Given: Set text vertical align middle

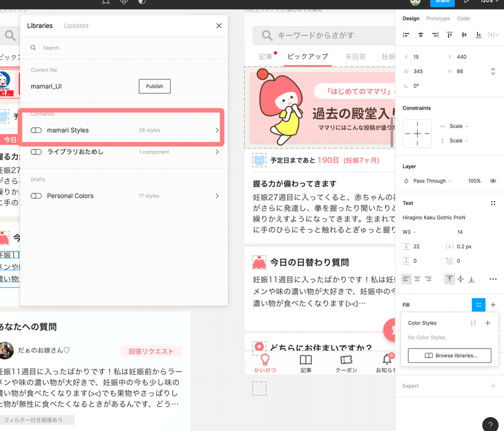Looking at the screenshot, I should click(x=461, y=279).
